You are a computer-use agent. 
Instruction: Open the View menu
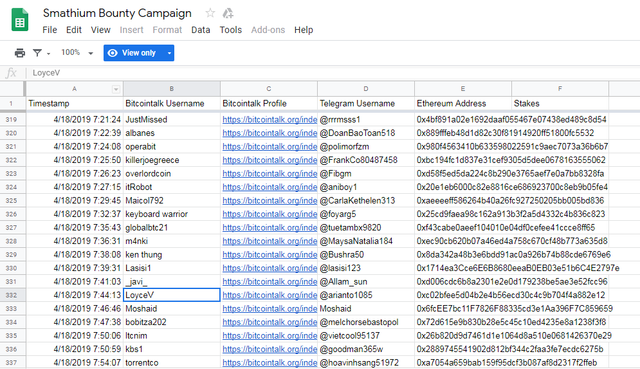(x=100, y=30)
